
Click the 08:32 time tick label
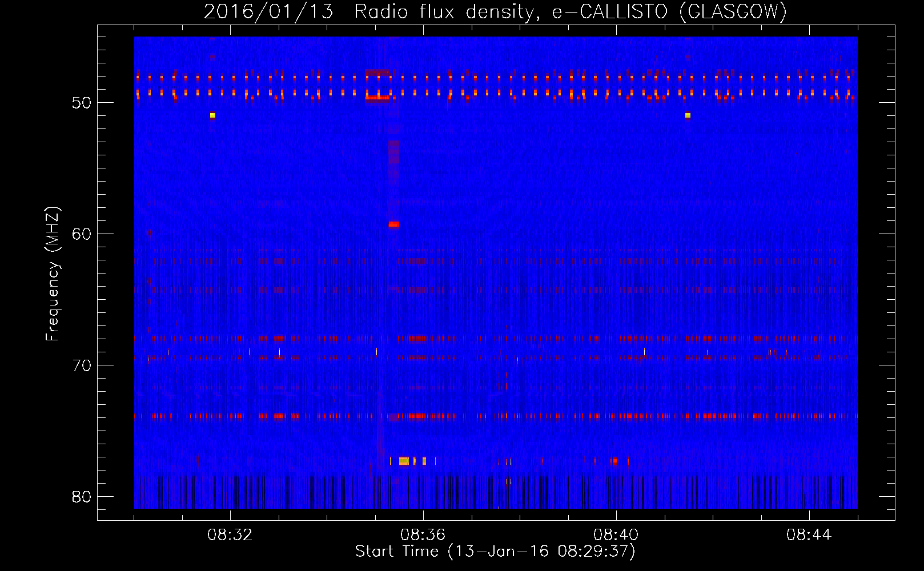point(230,535)
